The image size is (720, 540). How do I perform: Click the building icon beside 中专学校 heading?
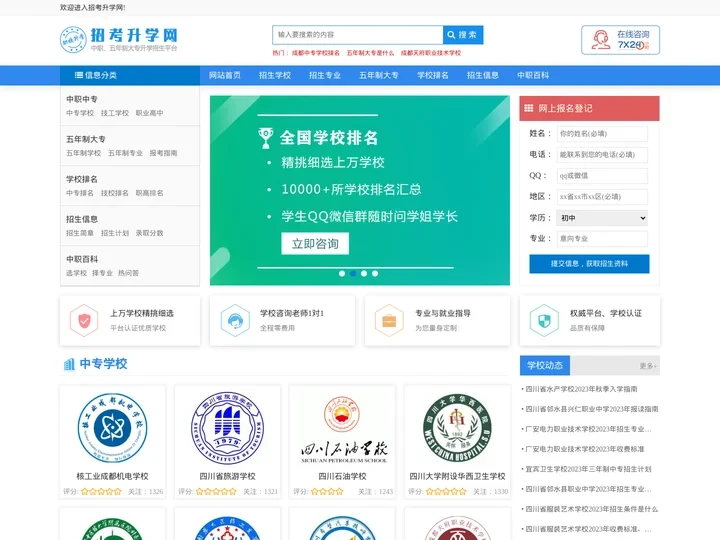coord(69,364)
